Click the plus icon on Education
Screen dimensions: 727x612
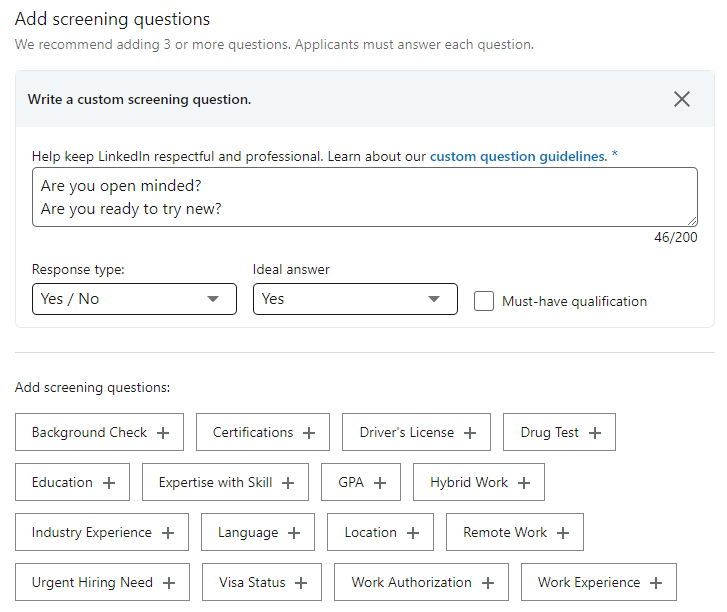pos(109,483)
